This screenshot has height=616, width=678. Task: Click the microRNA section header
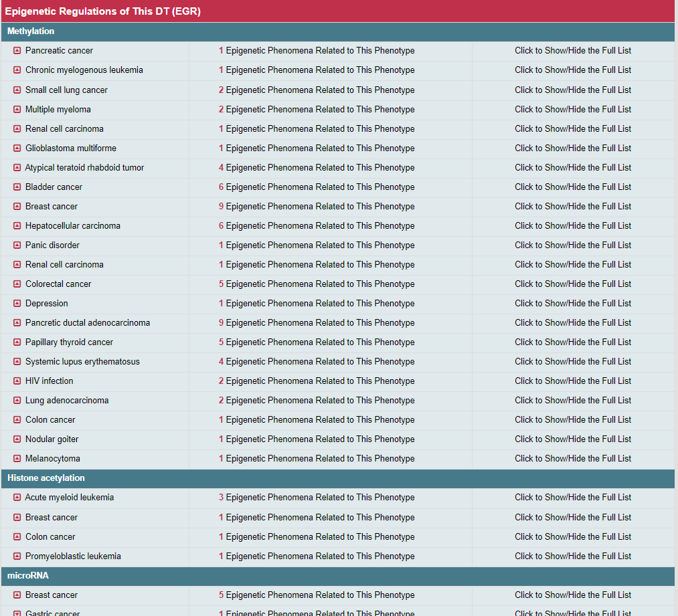pos(338,576)
